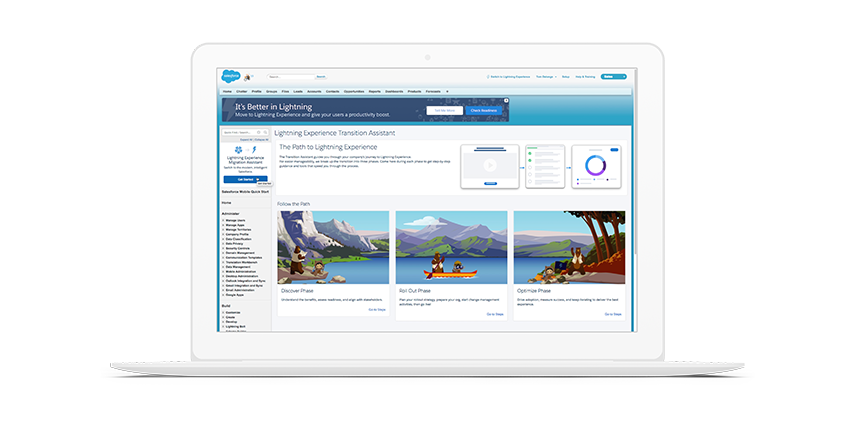Open the Groups tab

point(272,92)
